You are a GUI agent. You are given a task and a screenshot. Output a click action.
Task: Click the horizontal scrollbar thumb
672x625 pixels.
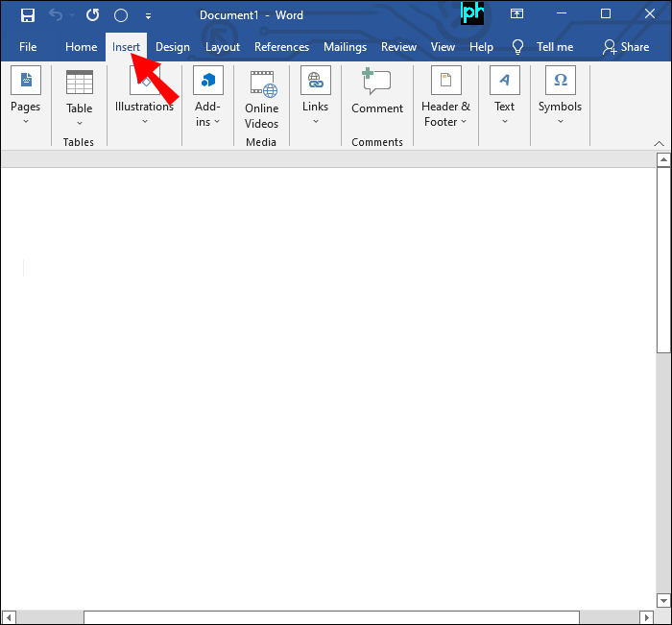331,617
